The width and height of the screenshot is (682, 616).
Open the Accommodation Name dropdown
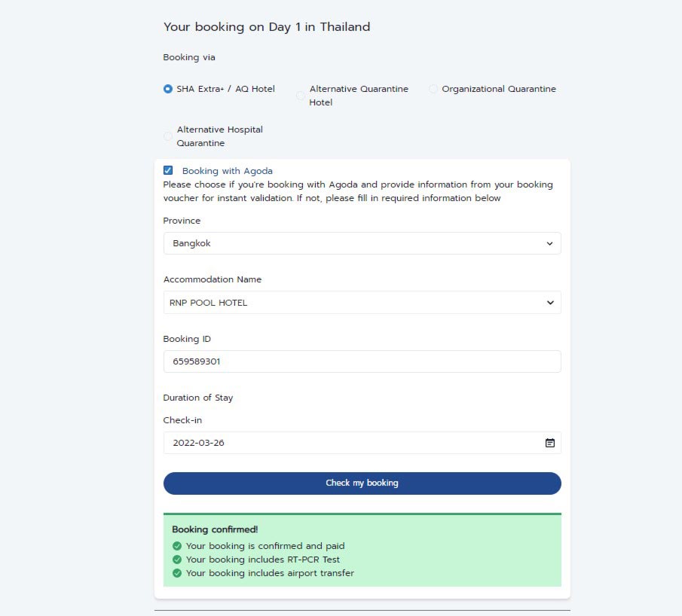click(x=362, y=303)
